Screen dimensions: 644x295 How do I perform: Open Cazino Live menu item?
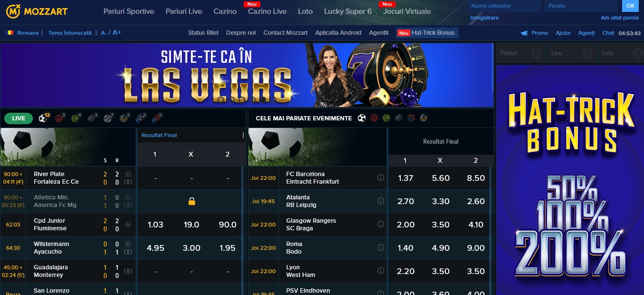(x=267, y=11)
